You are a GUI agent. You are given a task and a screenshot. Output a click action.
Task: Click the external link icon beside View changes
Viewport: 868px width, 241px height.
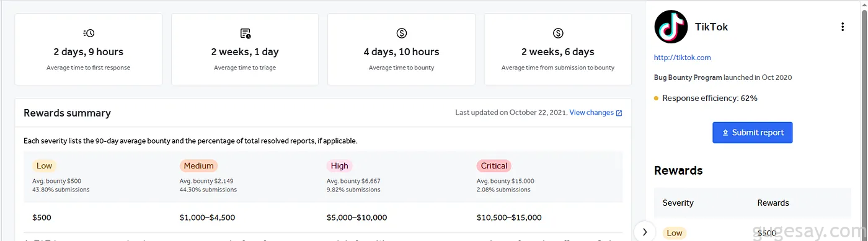[x=619, y=113]
